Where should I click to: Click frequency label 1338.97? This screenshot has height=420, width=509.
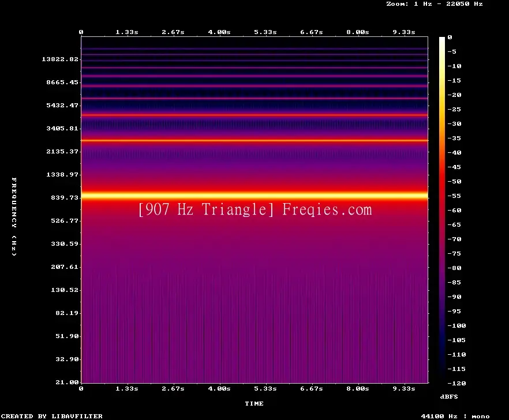(x=62, y=174)
